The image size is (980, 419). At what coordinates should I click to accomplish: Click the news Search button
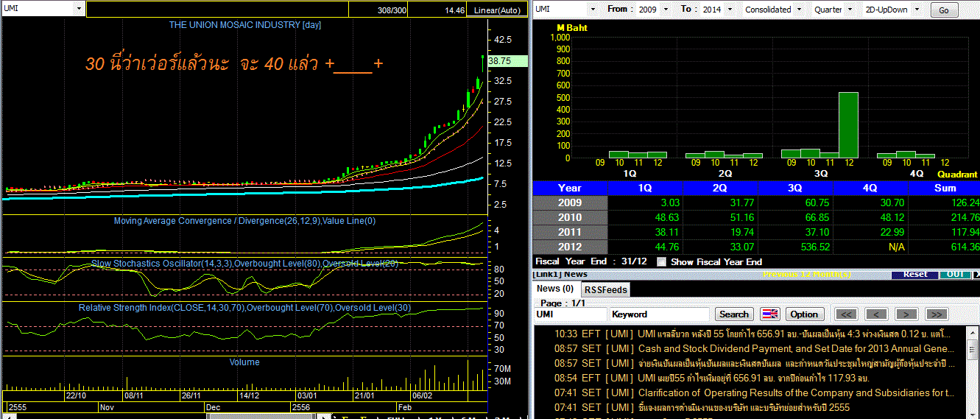[x=734, y=314]
